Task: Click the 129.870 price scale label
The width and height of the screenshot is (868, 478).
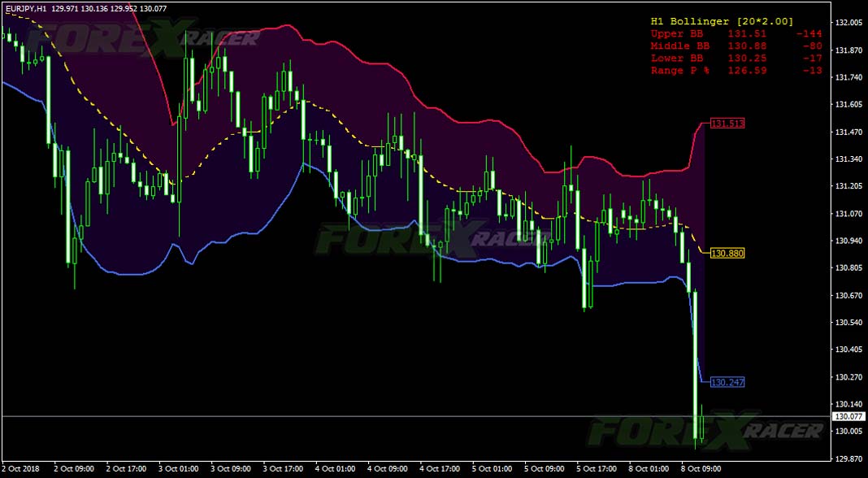Action: [848, 458]
